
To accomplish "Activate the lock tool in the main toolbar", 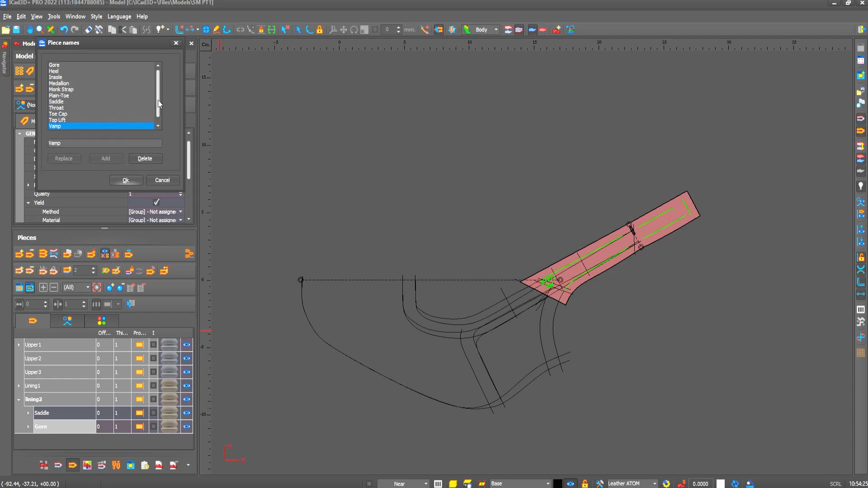I will [x=320, y=29].
